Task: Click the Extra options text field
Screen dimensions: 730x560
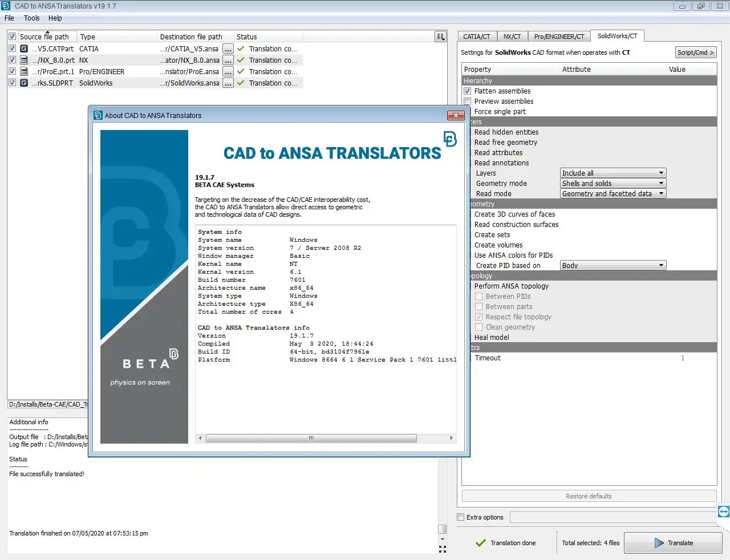Action: (613, 517)
